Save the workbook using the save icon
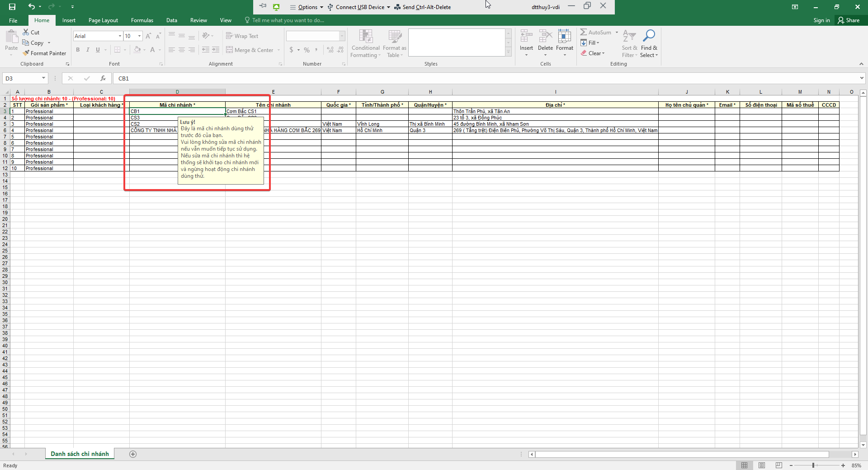 (12, 7)
